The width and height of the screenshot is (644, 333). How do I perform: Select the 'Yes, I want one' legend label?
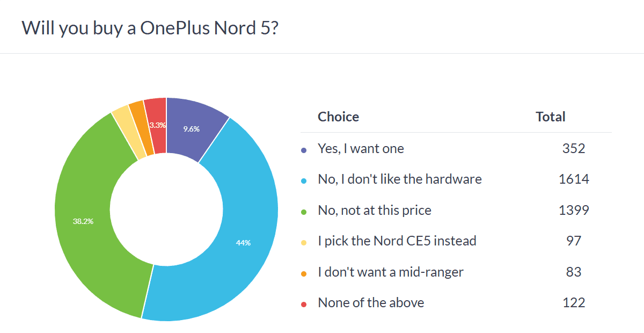[x=361, y=148]
